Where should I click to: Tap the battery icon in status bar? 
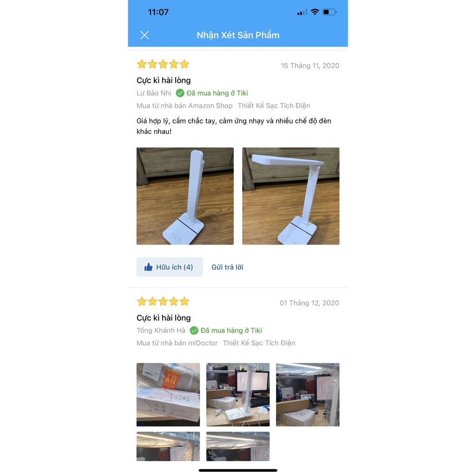tap(330, 12)
